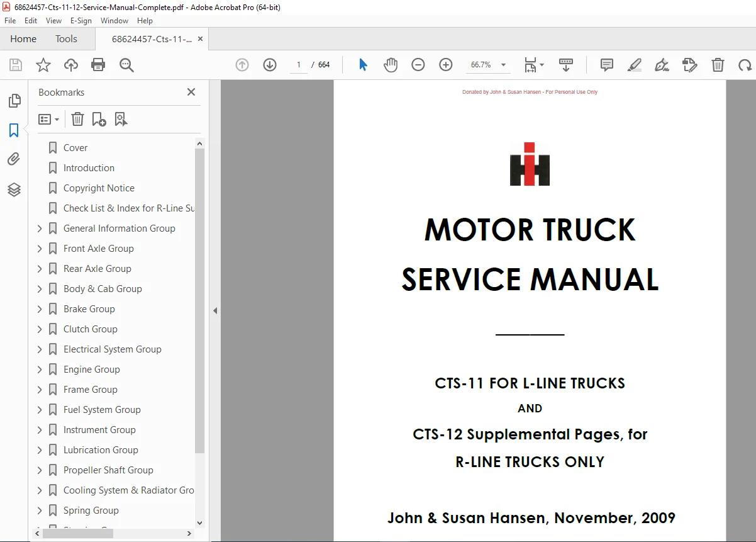Activate the Hand pan tool

point(391,65)
